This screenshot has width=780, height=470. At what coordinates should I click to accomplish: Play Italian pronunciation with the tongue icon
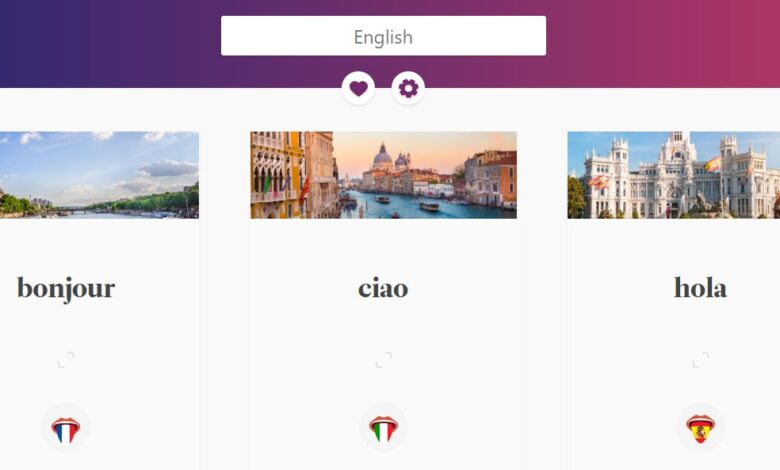[x=384, y=428]
